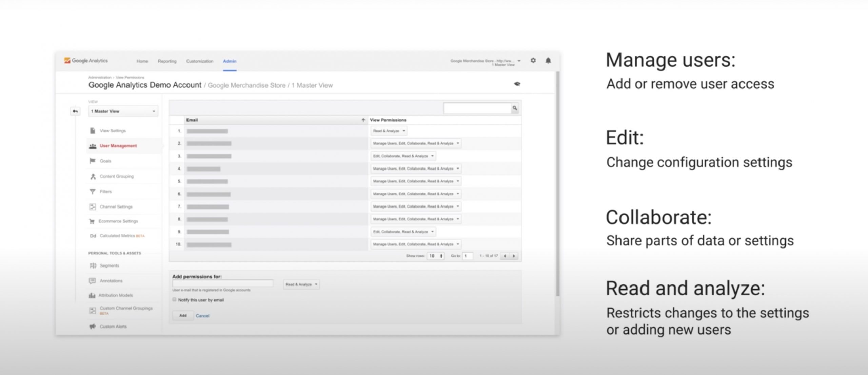This screenshot has width=868, height=375.
Task: Click the Custom Channel Groupings icon
Action: point(92,310)
